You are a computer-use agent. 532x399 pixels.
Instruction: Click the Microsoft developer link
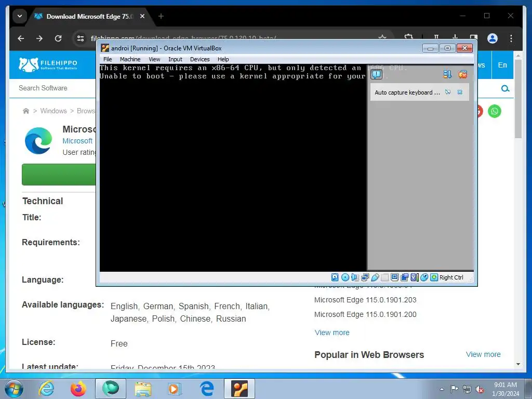(77, 141)
